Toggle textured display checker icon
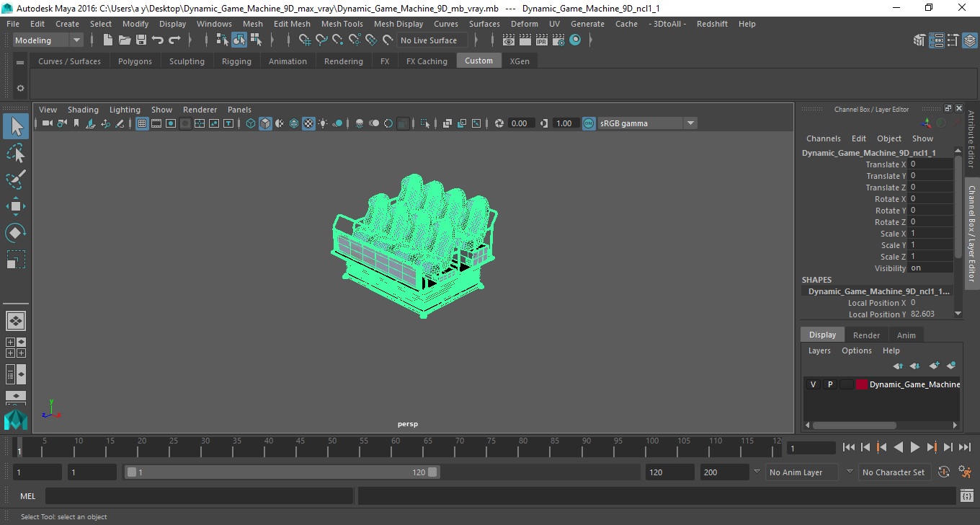The image size is (980, 525). tap(308, 123)
